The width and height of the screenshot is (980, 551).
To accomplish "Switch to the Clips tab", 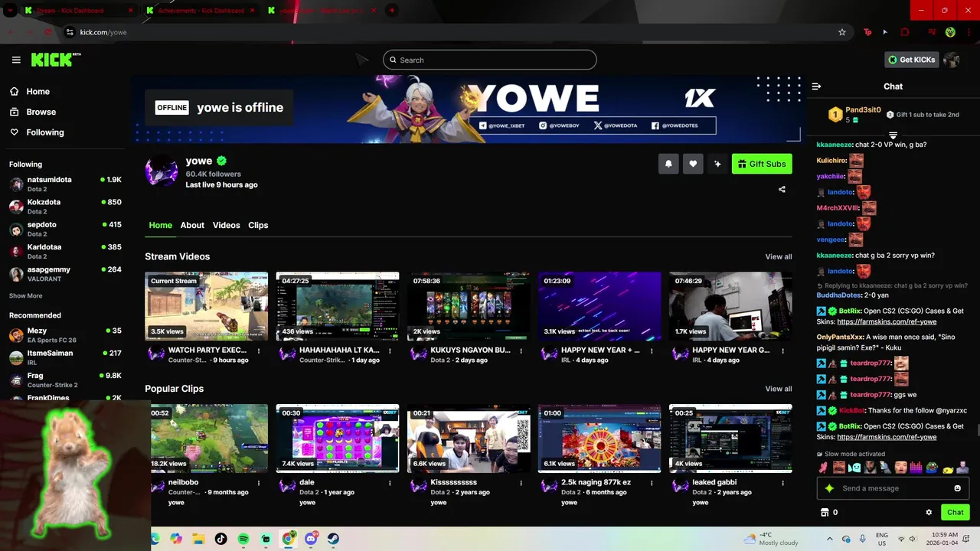I will pyautogui.click(x=258, y=225).
